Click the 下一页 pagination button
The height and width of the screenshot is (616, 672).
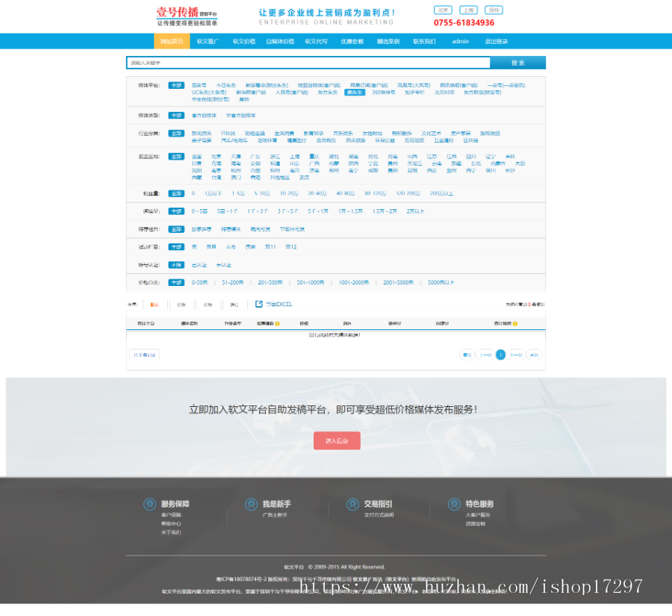pos(516,355)
